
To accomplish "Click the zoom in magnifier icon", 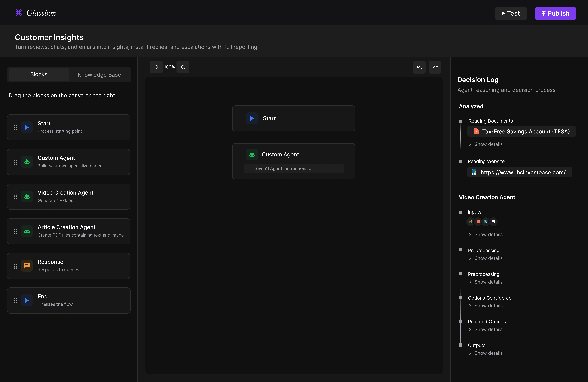I will coord(183,67).
